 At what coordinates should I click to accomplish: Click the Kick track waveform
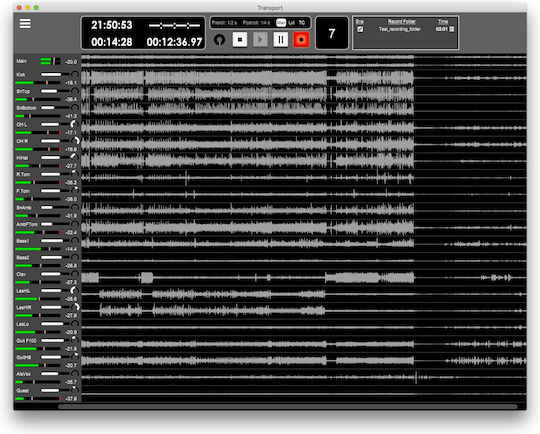[304, 78]
